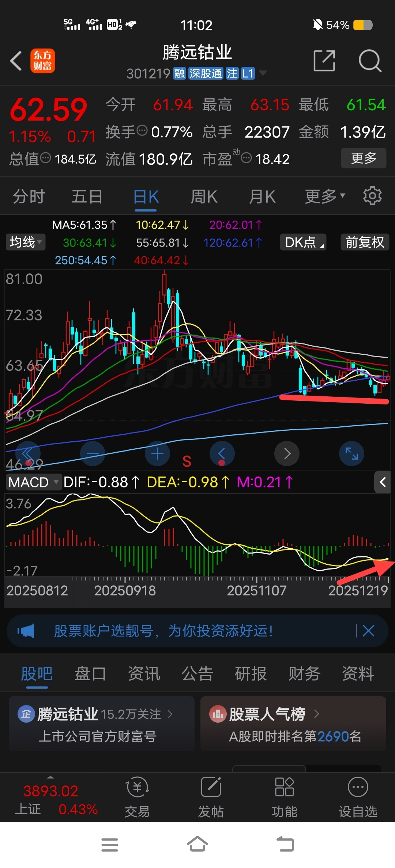
Task: Switch to 分时 chart tab
Action: (x=29, y=196)
